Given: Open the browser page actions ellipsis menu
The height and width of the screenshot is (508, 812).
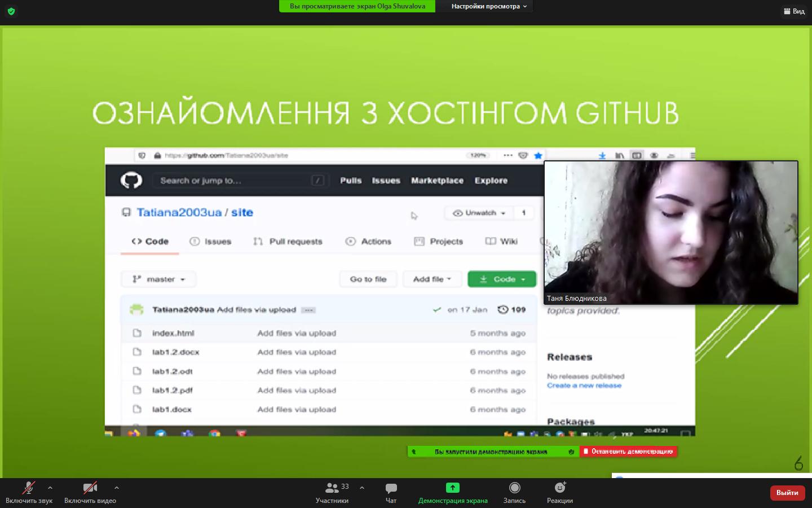Looking at the screenshot, I should coord(508,155).
